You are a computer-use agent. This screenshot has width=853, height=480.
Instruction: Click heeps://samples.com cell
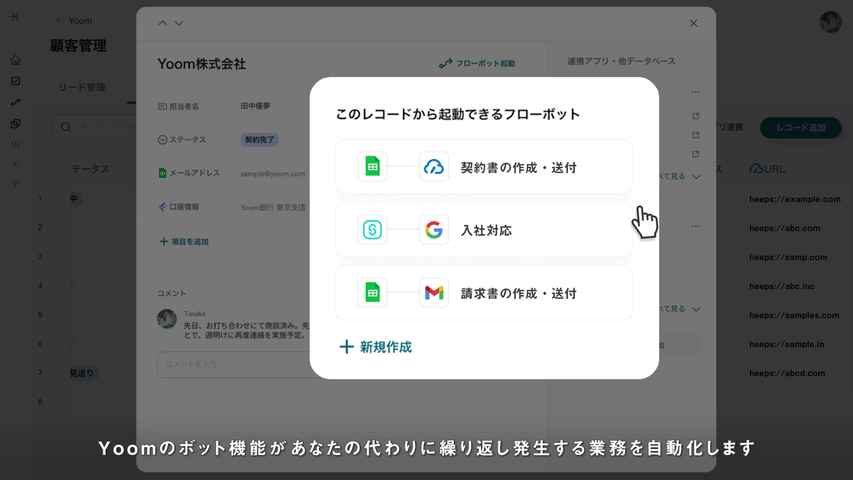point(794,315)
